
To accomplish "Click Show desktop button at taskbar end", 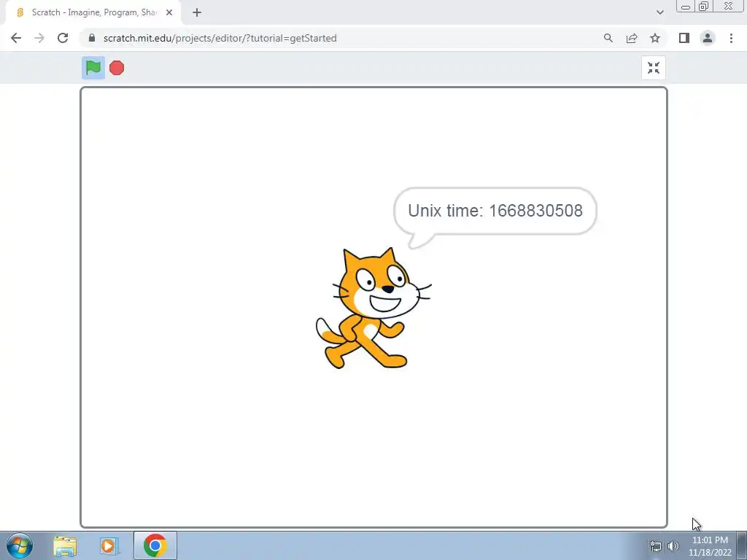I will (742, 545).
